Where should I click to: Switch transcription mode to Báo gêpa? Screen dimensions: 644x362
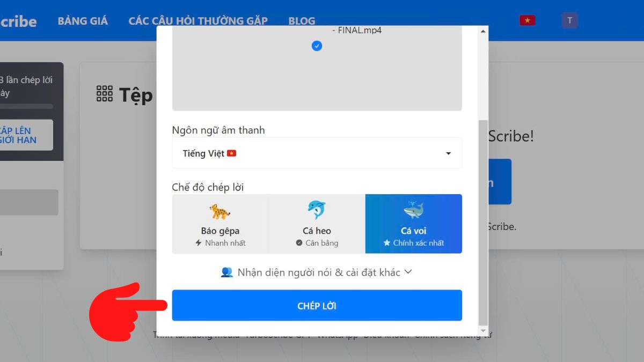point(220,224)
